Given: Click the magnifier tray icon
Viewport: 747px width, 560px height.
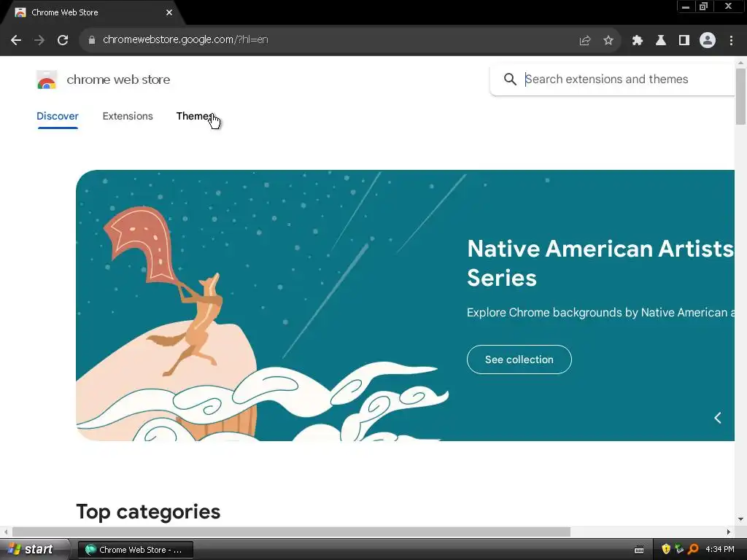Looking at the screenshot, I should click(x=693, y=549).
